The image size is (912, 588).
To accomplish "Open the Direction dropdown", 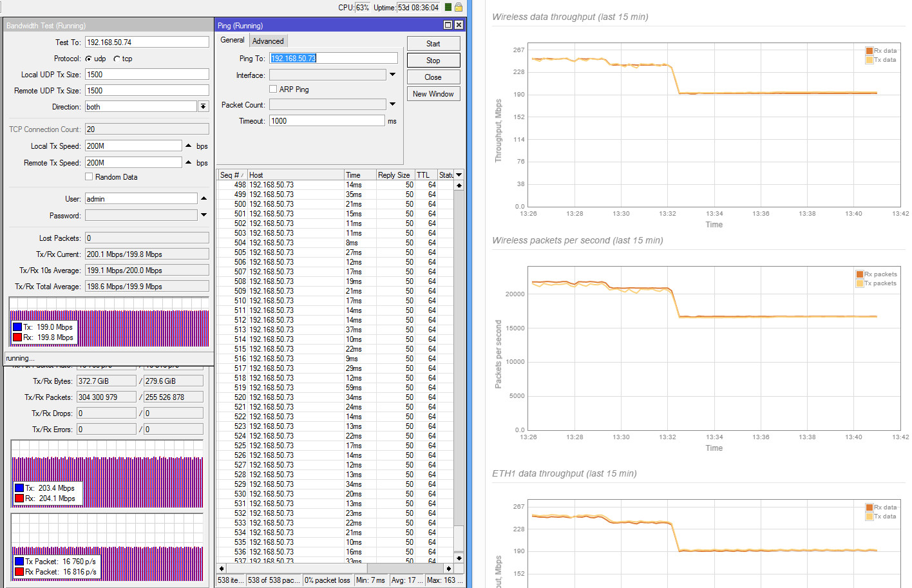I will point(203,107).
